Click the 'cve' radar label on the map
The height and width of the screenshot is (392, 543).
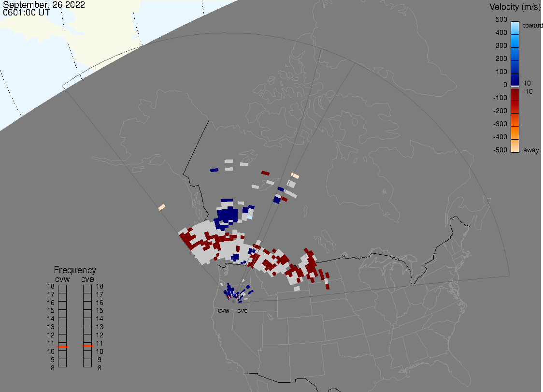coord(243,310)
